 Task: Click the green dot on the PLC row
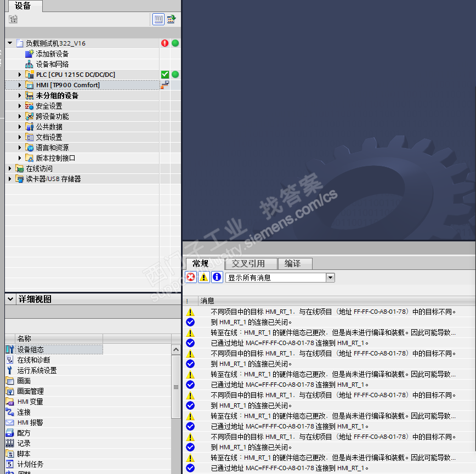click(x=175, y=75)
